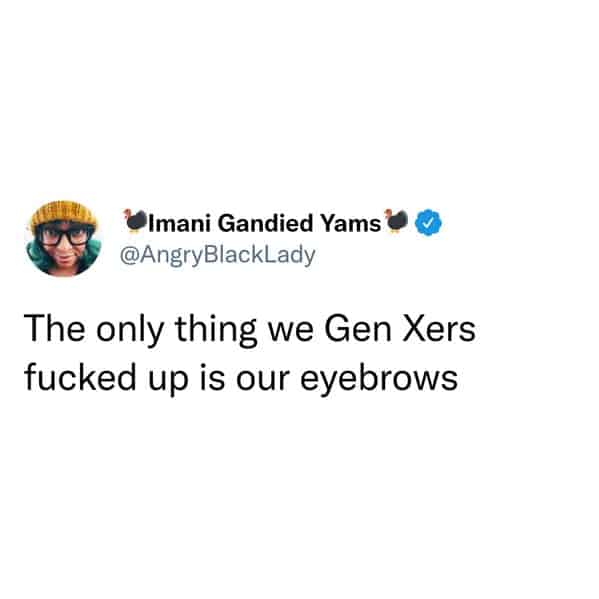
Task: Select the first line of the tweet text
Action: (250, 331)
